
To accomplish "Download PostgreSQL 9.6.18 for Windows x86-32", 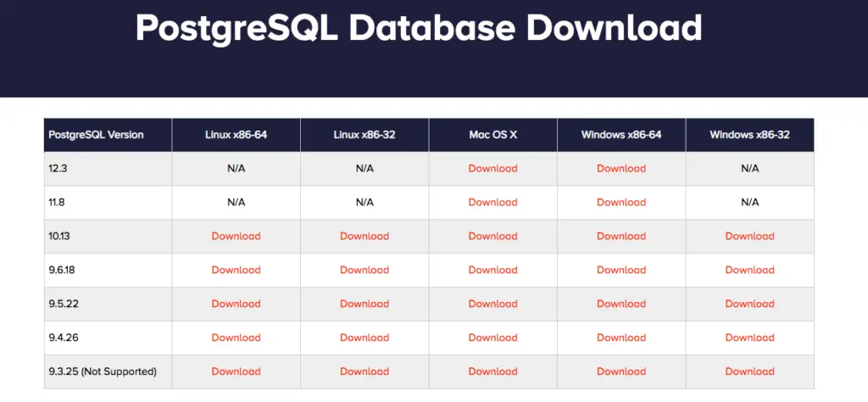I will [x=749, y=270].
